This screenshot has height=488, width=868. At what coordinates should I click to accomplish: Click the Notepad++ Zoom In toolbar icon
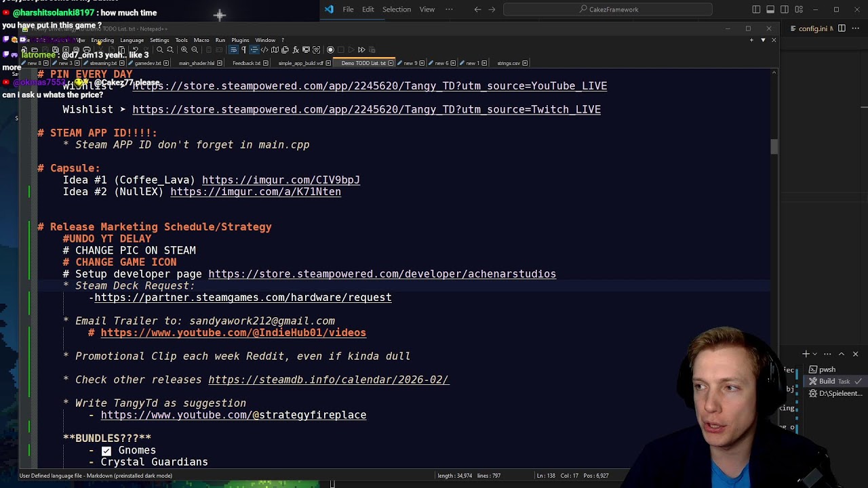pos(184,49)
